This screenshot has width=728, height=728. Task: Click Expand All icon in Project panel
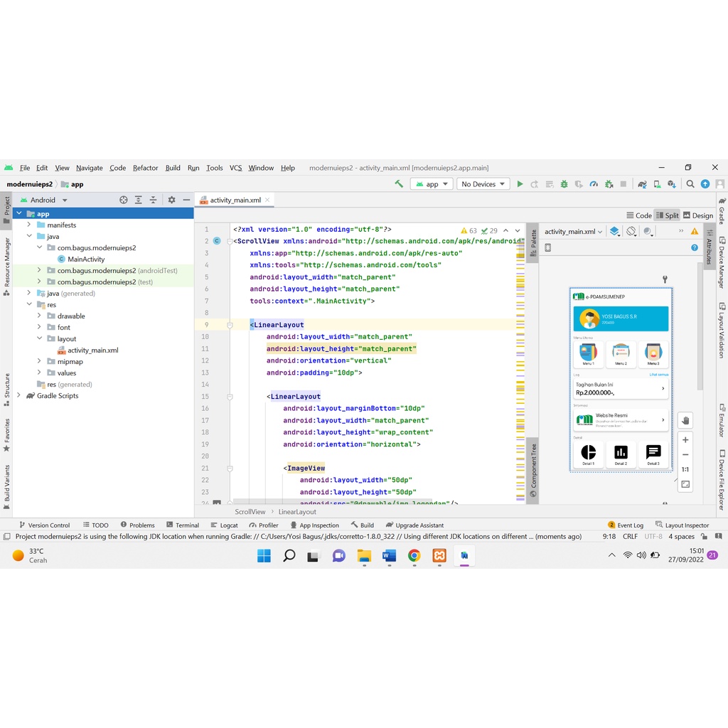click(139, 200)
